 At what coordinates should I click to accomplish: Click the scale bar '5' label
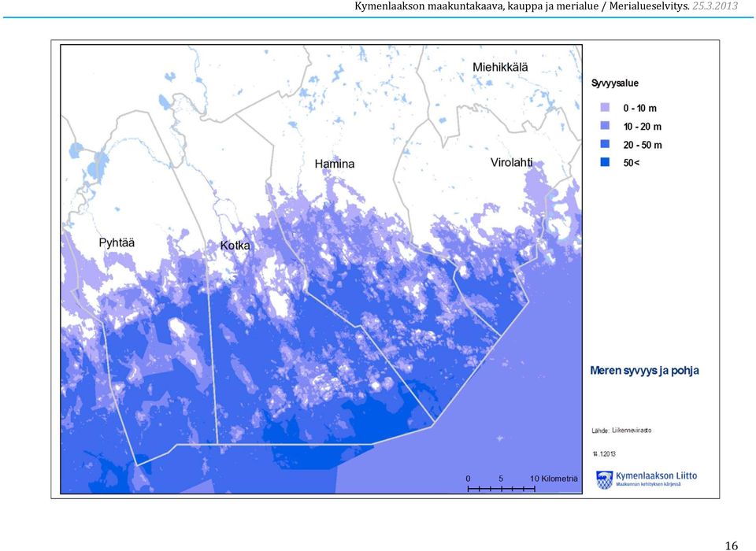(x=501, y=479)
